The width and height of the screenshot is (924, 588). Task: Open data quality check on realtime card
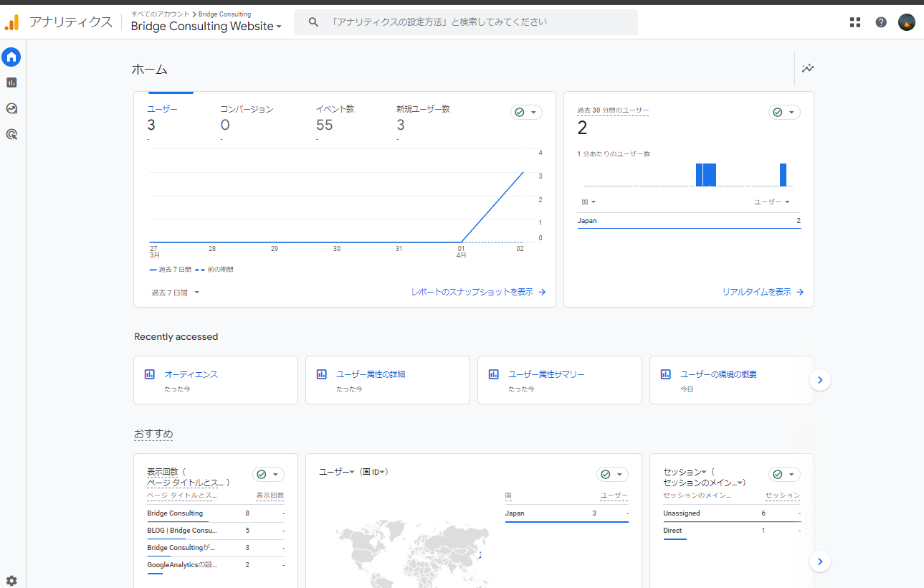pos(784,113)
